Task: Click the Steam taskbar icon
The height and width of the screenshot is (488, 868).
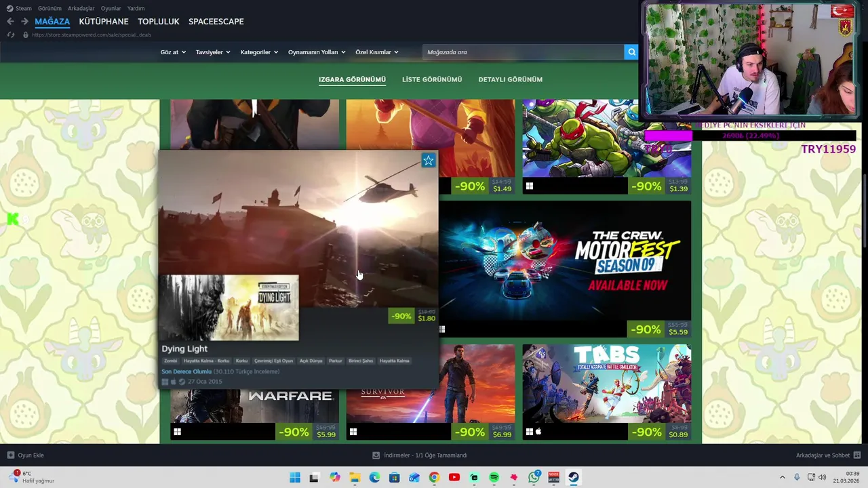Action: (574, 477)
